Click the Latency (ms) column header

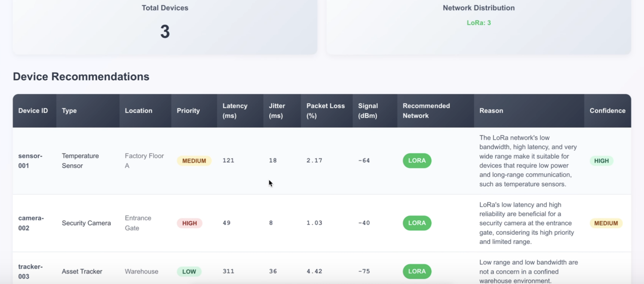pos(235,111)
